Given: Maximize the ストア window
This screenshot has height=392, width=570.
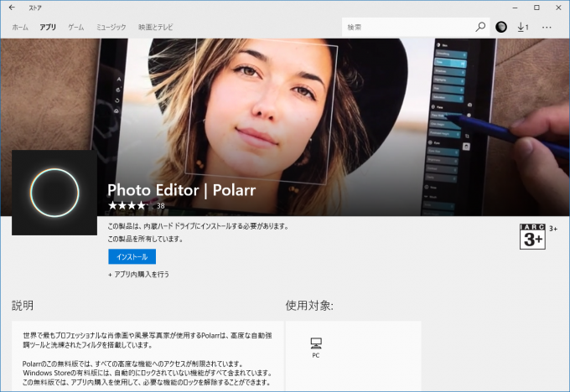Looking at the screenshot, I should tap(536, 8).
